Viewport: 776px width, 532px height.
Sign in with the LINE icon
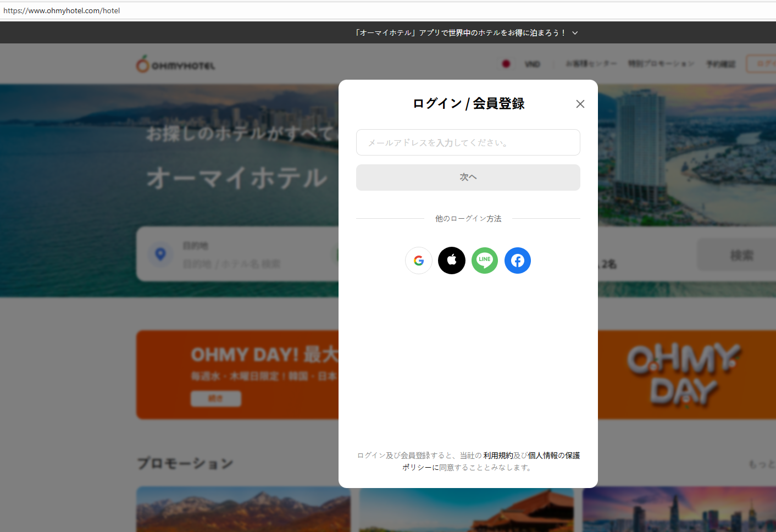pyautogui.click(x=485, y=261)
